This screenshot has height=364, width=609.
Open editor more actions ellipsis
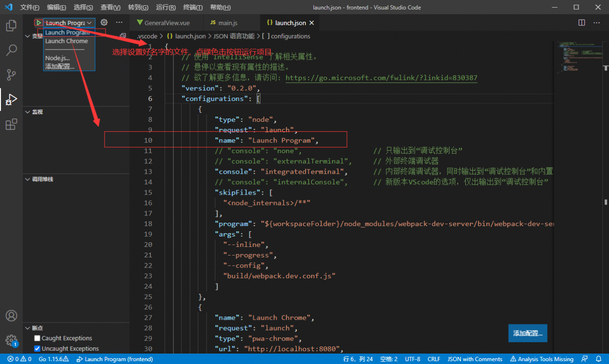[x=597, y=22]
